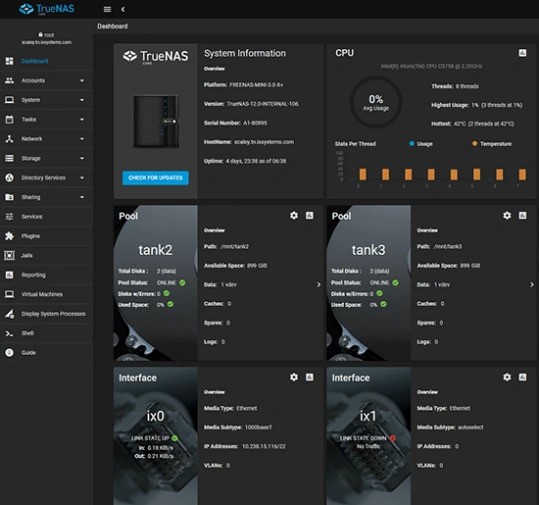Open the Jails menu item
Image resolution: width=539 pixels, height=505 pixels.
coord(46,255)
